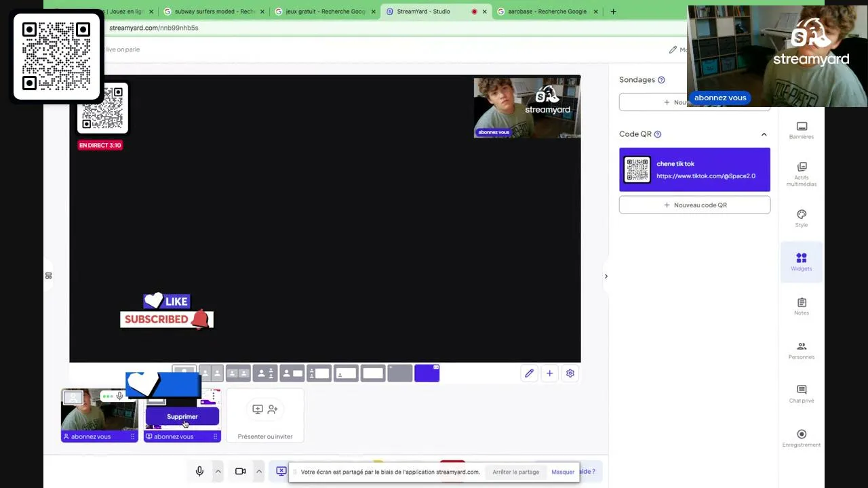Open a new browser tab
The width and height of the screenshot is (868, 488).
tap(613, 12)
